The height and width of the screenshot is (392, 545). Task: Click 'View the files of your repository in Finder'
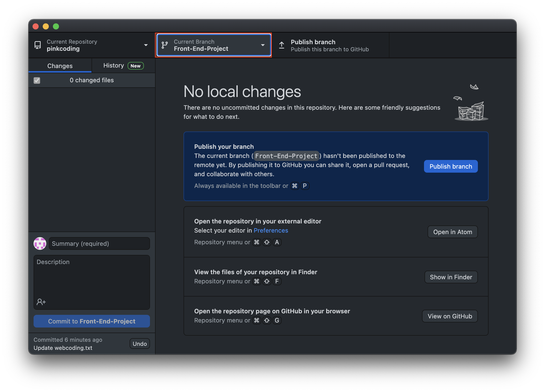pyautogui.click(x=256, y=272)
